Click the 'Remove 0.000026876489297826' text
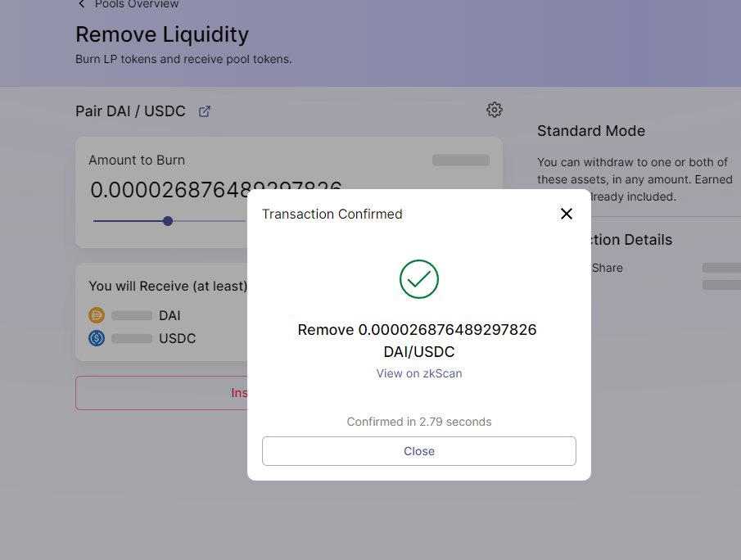This screenshot has width=741, height=560. tap(417, 329)
